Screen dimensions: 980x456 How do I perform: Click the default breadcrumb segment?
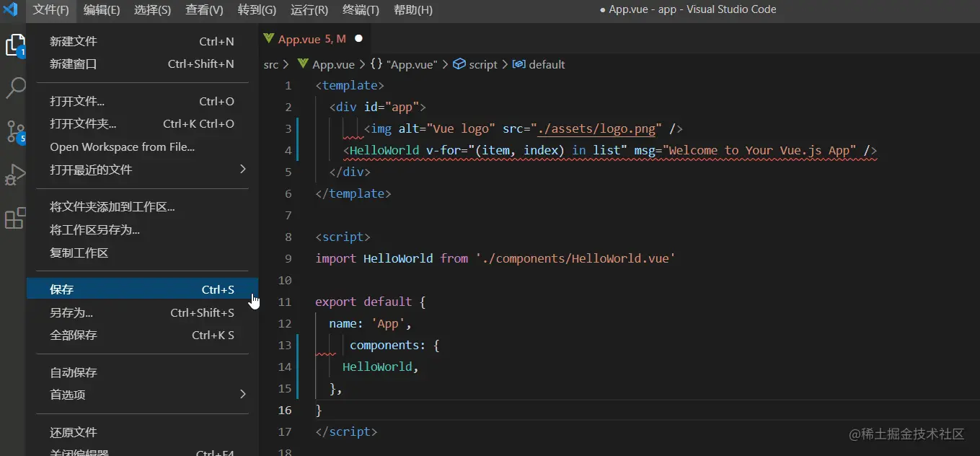[x=539, y=64]
